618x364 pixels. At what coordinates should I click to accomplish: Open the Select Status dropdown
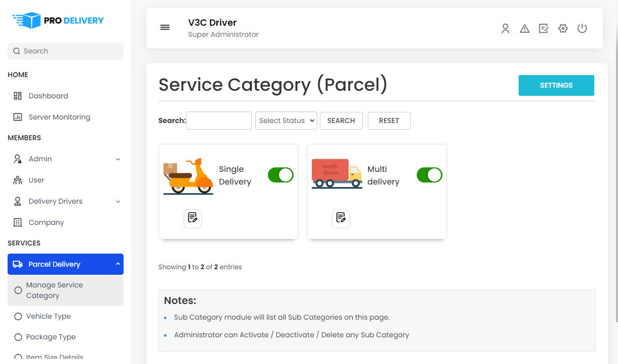click(x=286, y=120)
